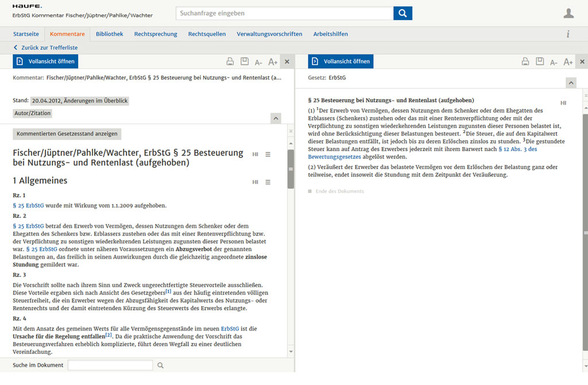
Task: Open list menu beside main commentary title
Action: [x=268, y=154]
